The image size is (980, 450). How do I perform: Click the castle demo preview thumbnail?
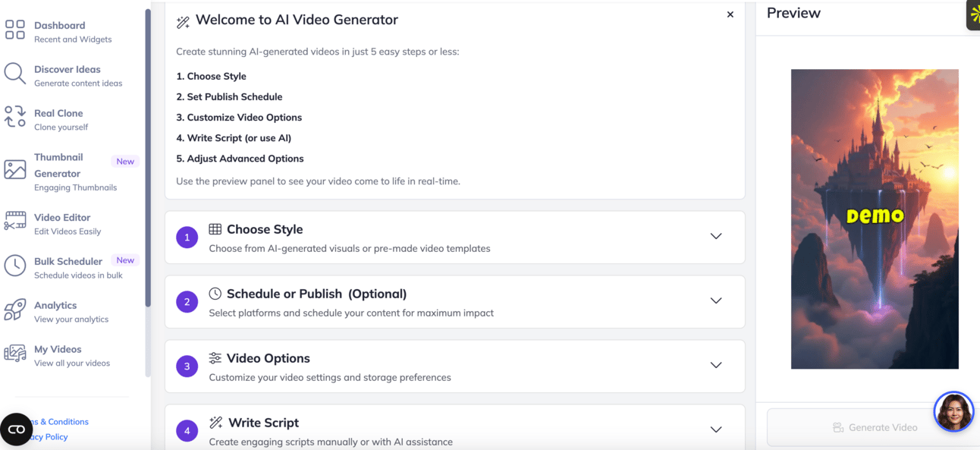(x=875, y=219)
